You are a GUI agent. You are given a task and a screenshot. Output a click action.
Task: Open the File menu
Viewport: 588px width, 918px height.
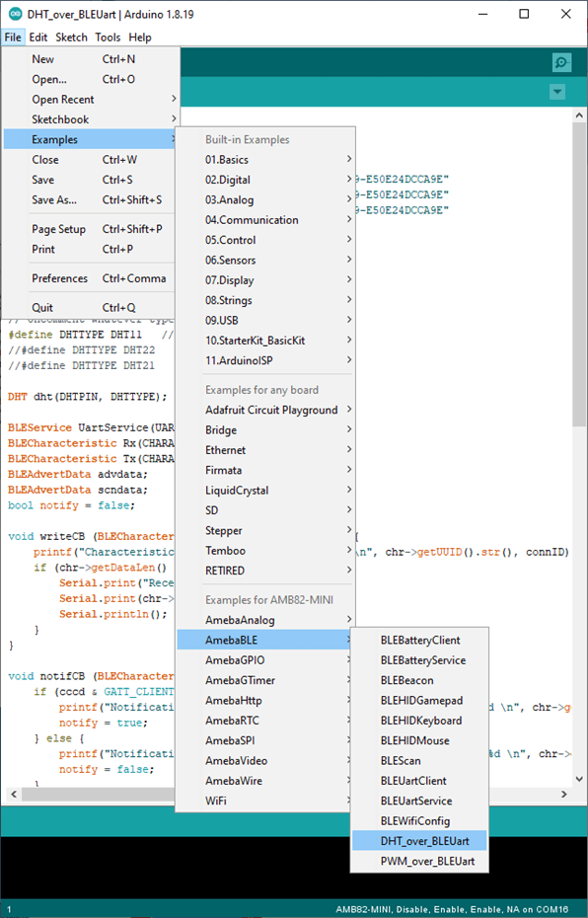tap(13, 37)
